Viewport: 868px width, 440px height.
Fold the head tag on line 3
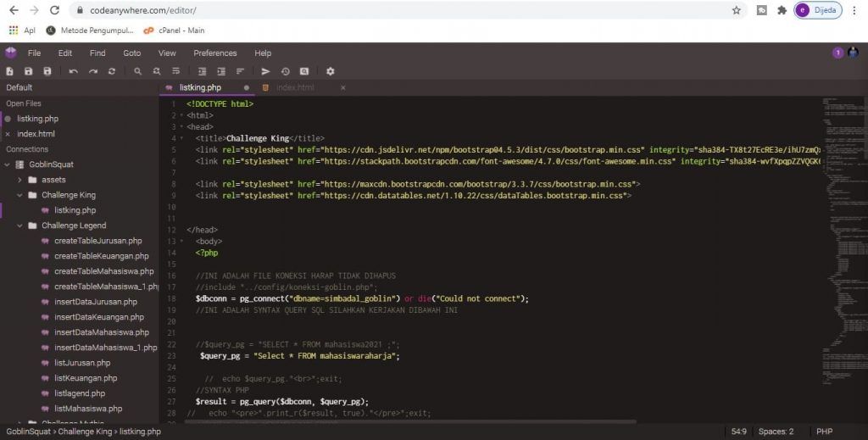(181, 126)
